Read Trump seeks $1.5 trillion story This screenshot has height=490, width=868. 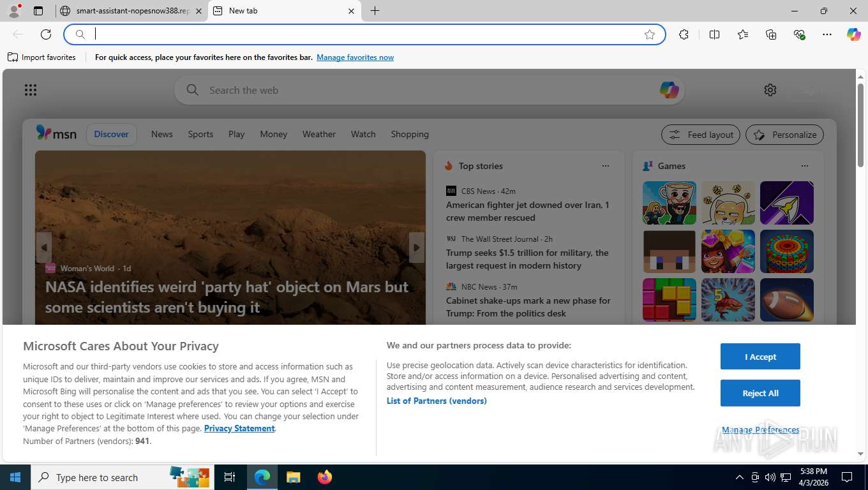click(528, 259)
